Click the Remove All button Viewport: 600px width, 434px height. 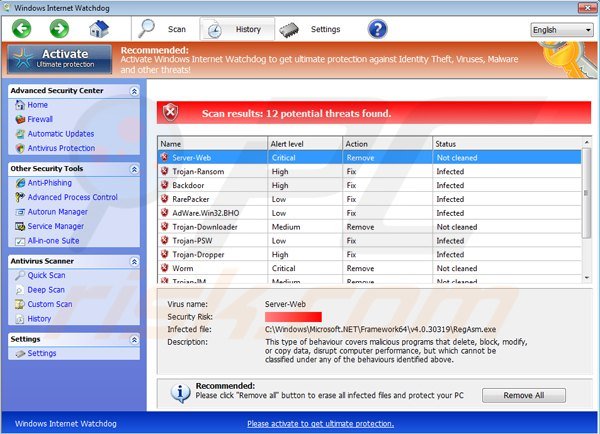523,395
